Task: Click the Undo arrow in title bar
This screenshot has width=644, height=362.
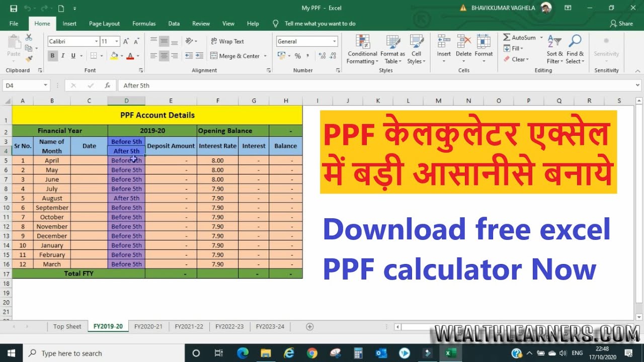Action: (27, 9)
